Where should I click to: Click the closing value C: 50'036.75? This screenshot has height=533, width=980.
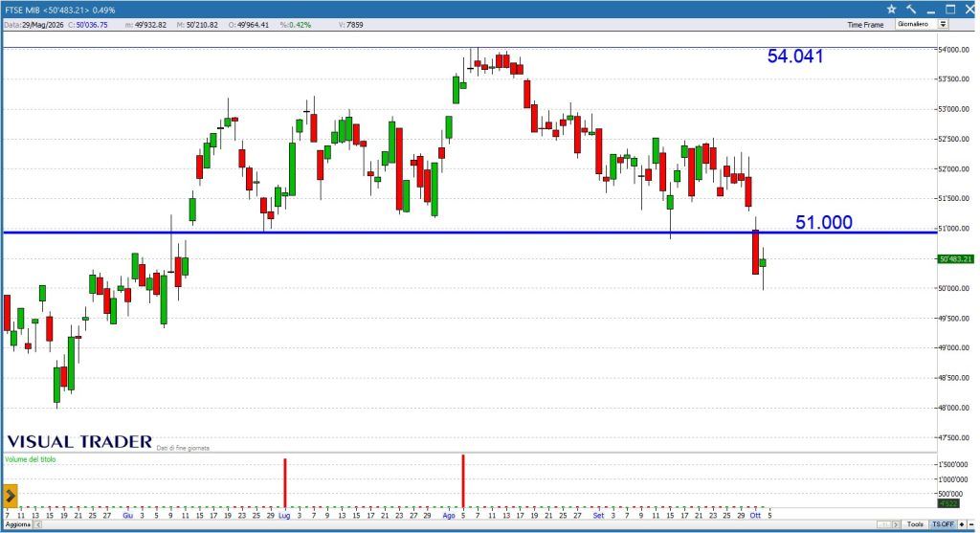(87, 25)
